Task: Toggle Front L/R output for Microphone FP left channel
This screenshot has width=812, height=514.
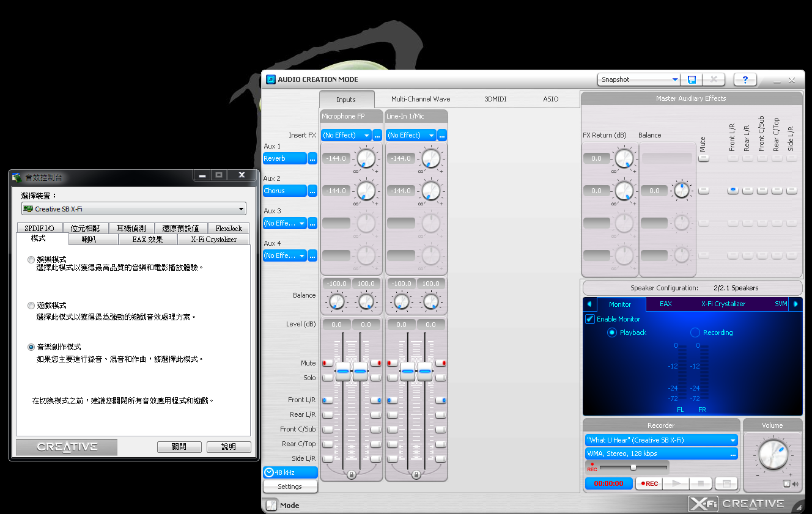Action: [328, 400]
